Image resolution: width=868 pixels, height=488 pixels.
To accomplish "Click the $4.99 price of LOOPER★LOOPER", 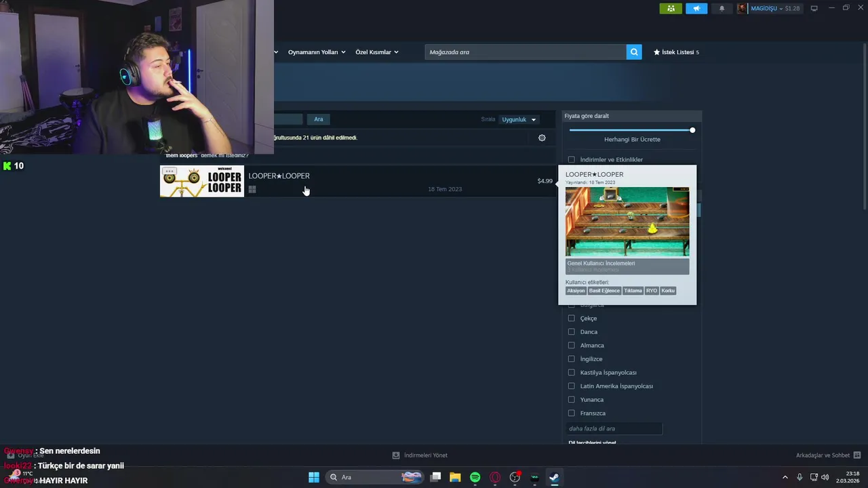I will coord(545,181).
